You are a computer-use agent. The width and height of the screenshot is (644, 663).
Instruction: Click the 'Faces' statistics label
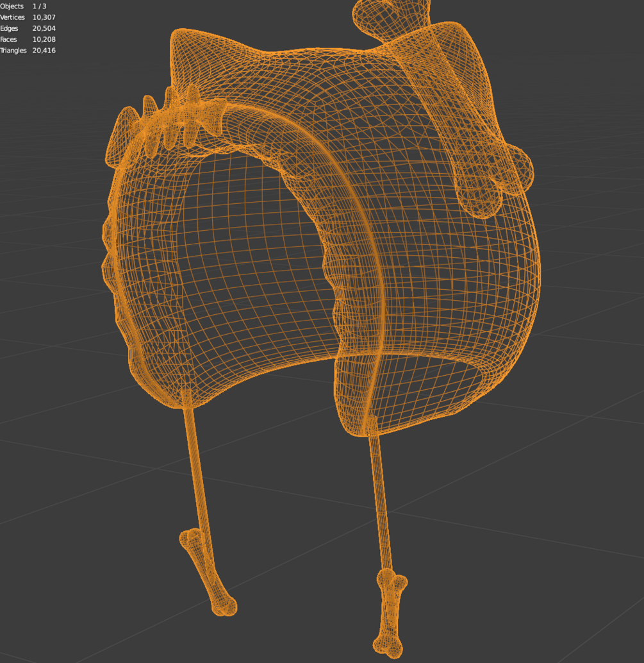[8, 39]
